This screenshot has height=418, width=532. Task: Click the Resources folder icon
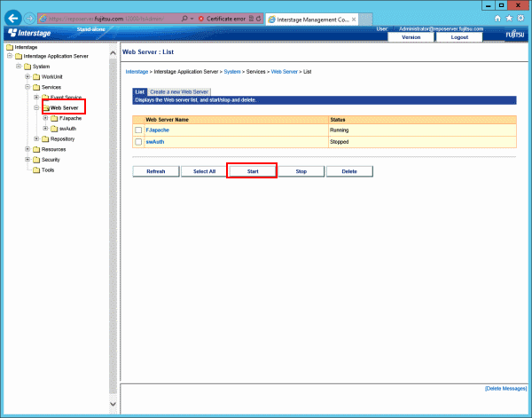point(36,149)
